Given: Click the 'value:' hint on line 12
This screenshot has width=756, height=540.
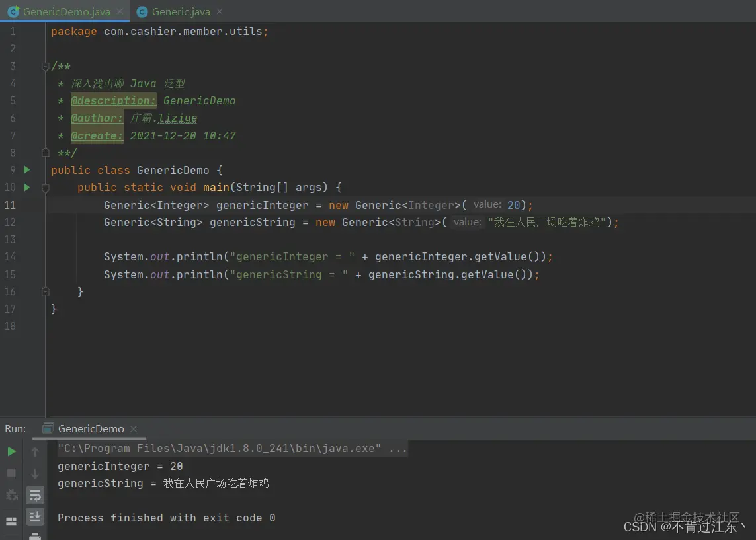Looking at the screenshot, I should coord(467,222).
